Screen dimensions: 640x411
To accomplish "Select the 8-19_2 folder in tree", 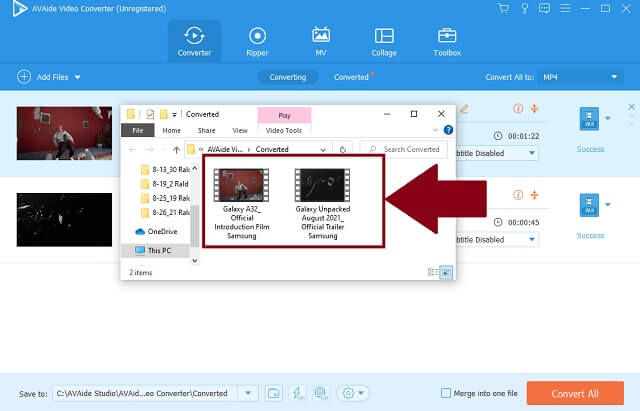I will coord(165,184).
